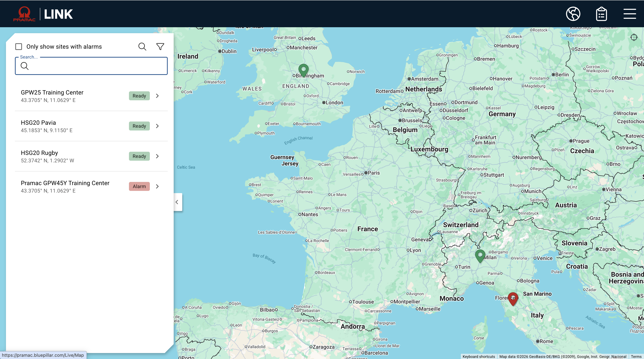Select Pramac GPW45Y Training Center site name
The width and height of the screenshot is (644, 359).
pyautogui.click(x=65, y=183)
